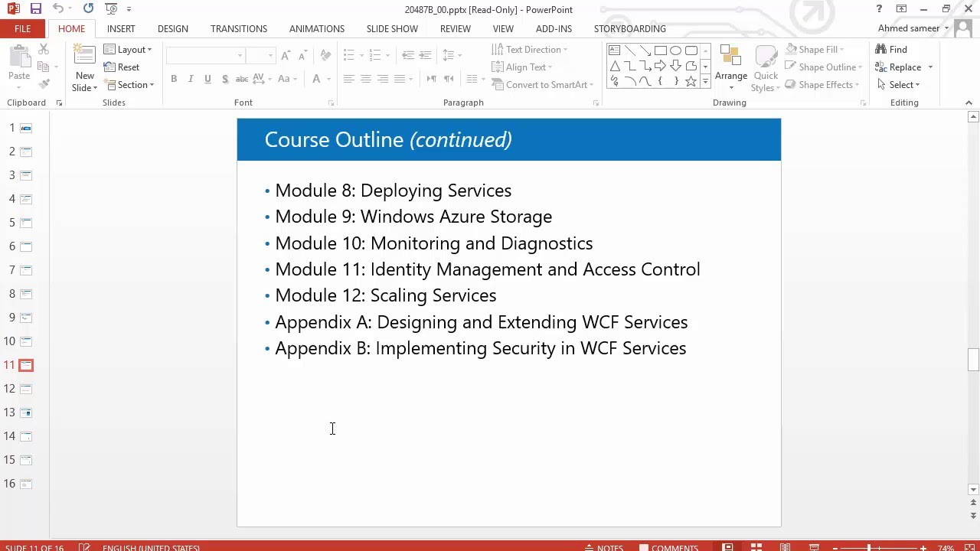Switch to the ANIMATIONS tab
The image size is (980, 551).
317,28
